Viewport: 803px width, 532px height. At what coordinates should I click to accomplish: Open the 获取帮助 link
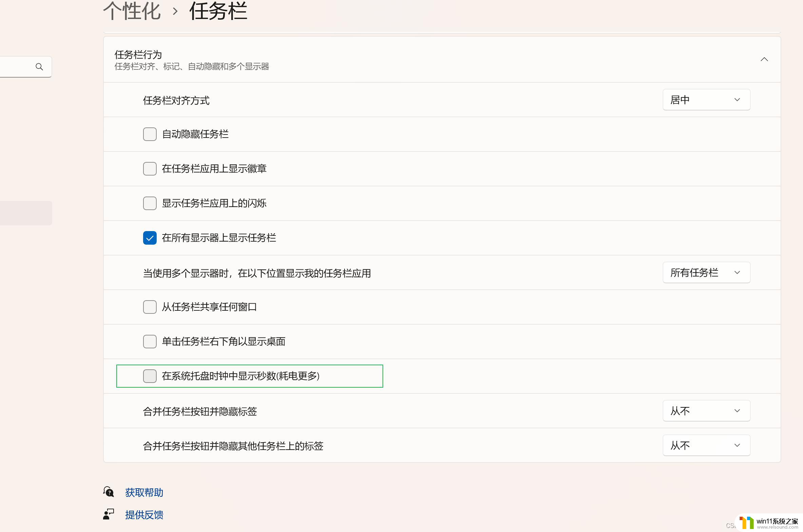tap(144, 492)
